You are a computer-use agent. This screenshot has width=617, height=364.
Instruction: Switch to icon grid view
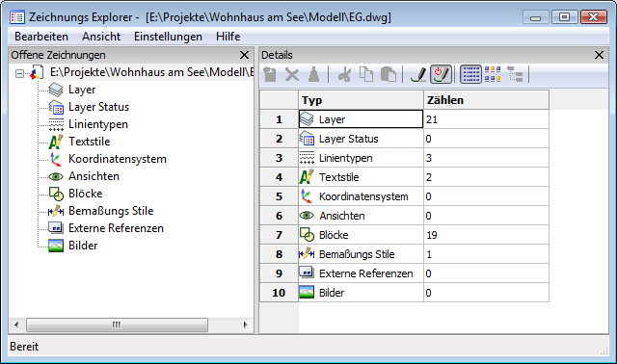pos(493,74)
